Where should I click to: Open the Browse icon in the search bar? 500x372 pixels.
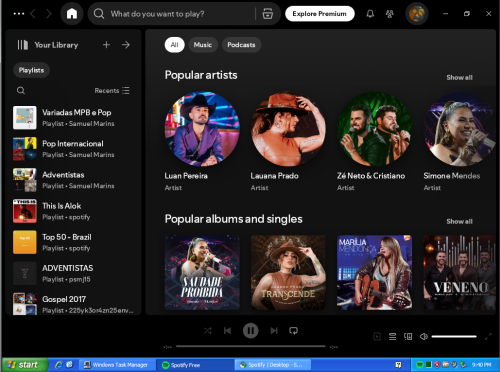click(x=268, y=14)
